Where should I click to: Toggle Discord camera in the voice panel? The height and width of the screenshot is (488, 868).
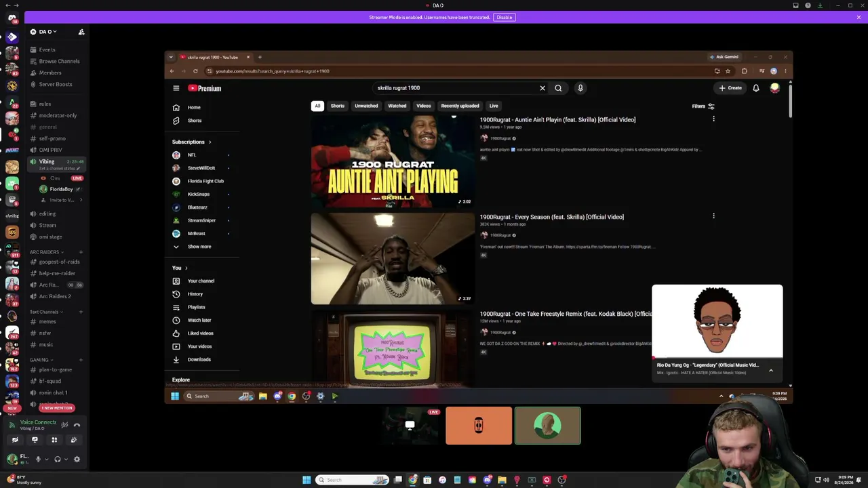(15, 440)
